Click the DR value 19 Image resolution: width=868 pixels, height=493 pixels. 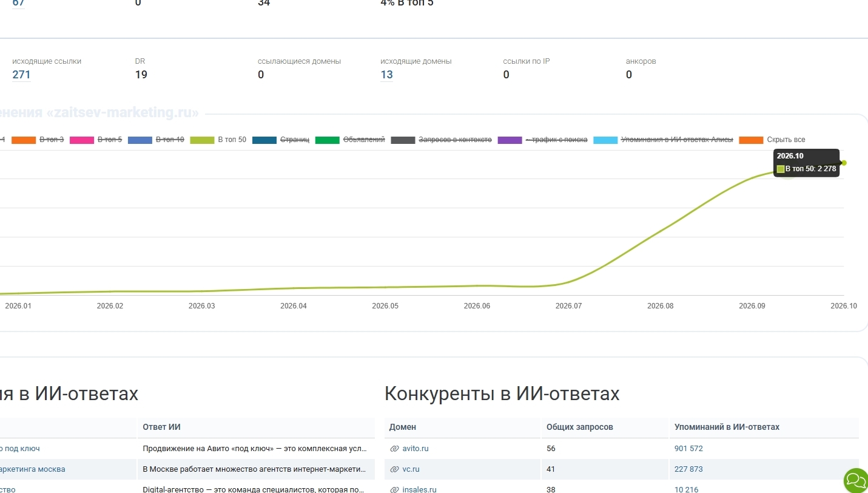click(141, 75)
